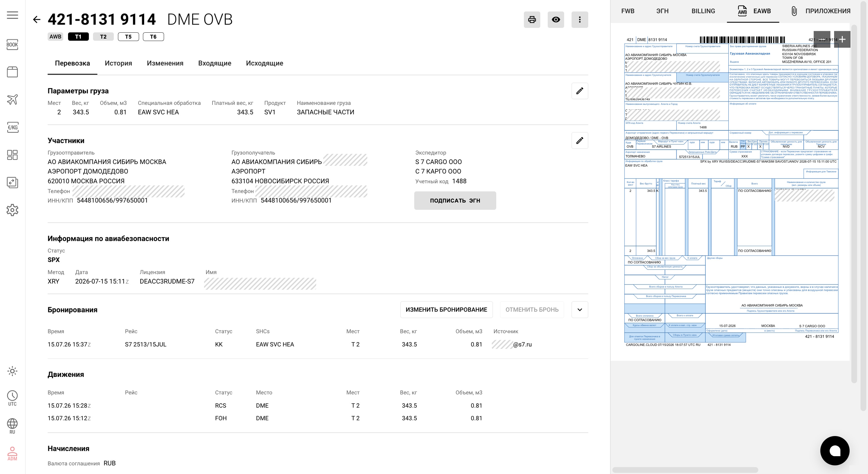This screenshot has height=474, width=868.
Task: Click the booking flight S7 2513/15JUL
Action: click(146, 344)
